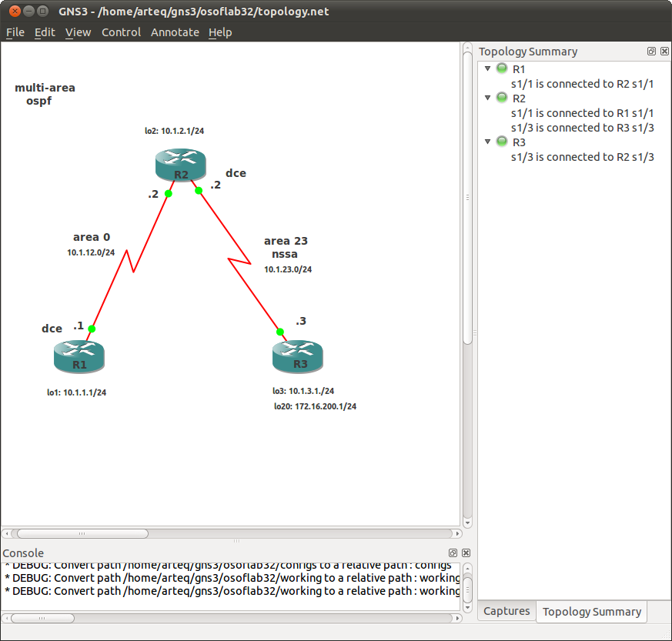This screenshot has height=641, width=672.
Task: Click the canvas vertical scrollbar thumb
Action: click(467, 197)
